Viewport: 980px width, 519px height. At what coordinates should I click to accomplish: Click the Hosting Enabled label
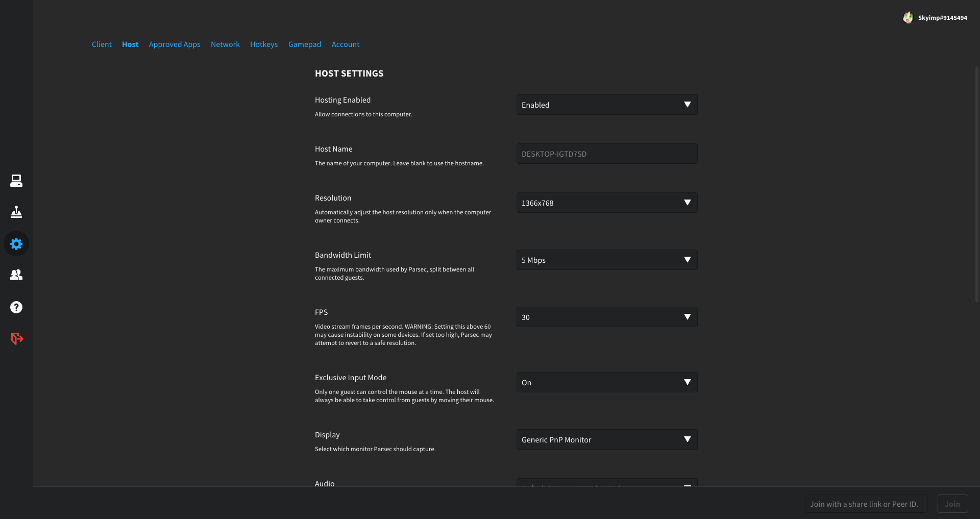[342, 100]
